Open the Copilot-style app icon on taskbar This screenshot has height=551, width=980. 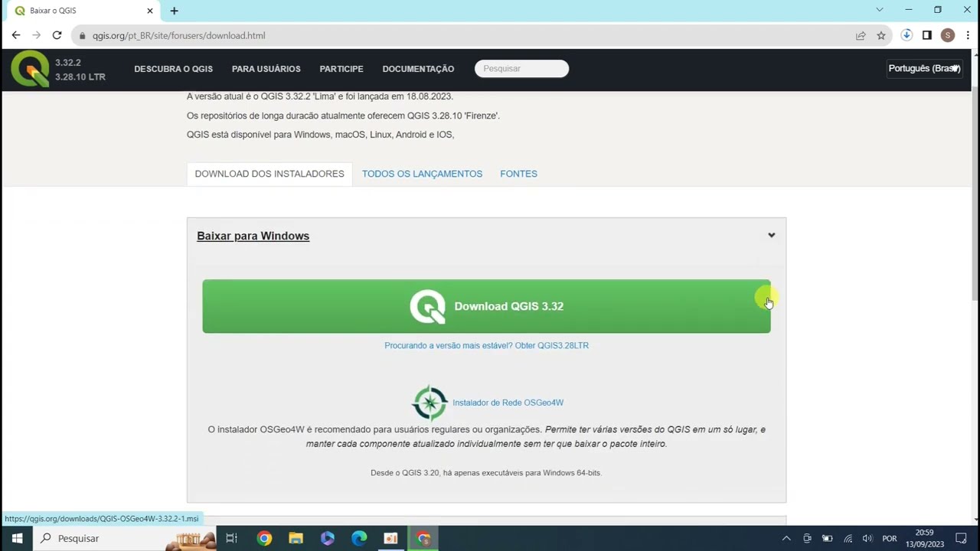point(328,538)
